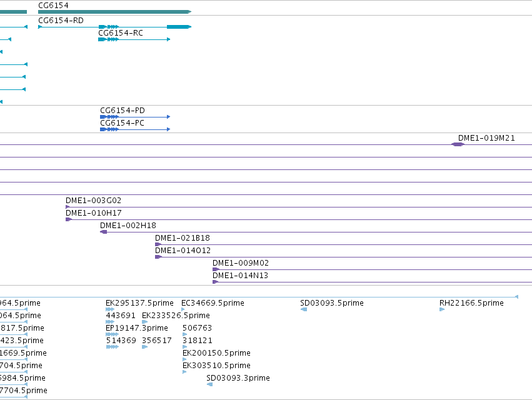Click the SD03093.5prime label text

point(332,303)
